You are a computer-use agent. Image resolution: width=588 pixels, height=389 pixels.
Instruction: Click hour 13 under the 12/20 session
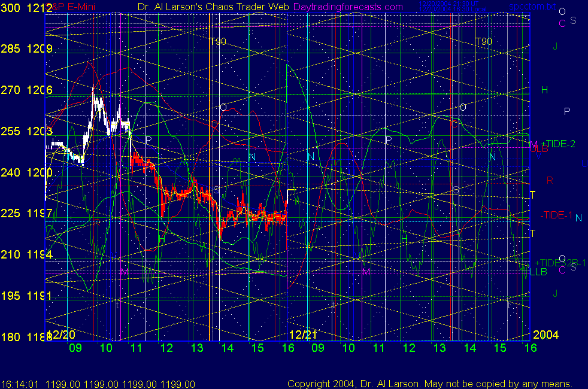point(197,348)
